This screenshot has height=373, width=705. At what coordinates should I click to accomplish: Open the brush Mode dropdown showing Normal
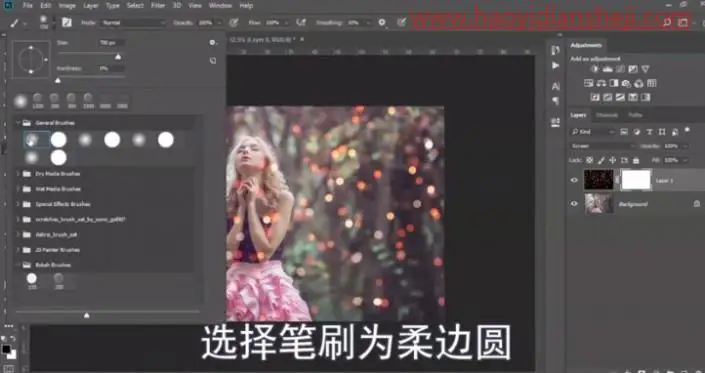133,22
